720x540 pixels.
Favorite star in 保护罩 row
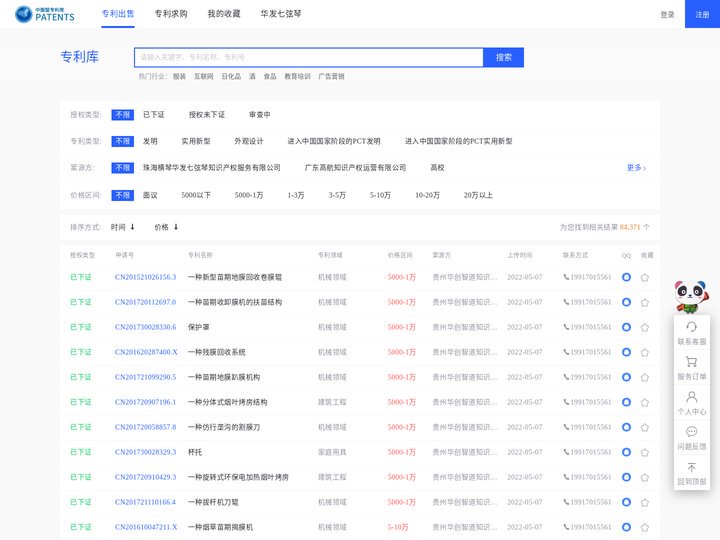645,327
